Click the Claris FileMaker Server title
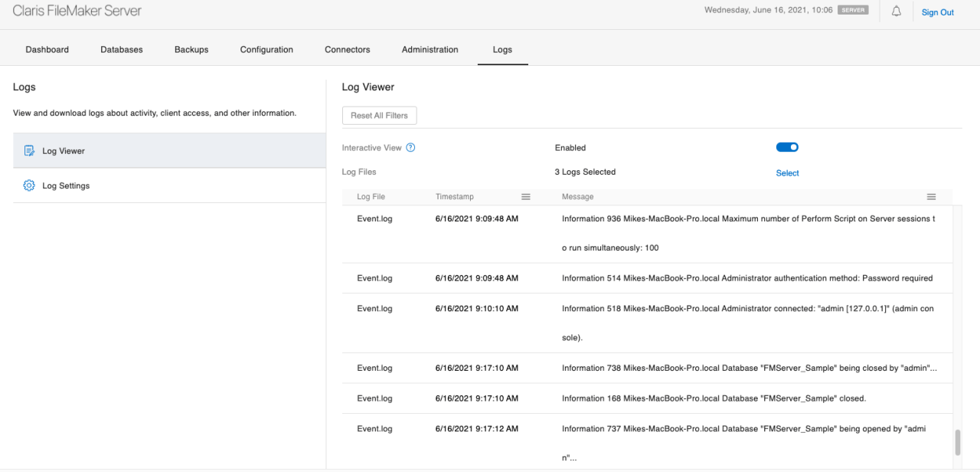980x472 pixels. (x=77, y=11)
